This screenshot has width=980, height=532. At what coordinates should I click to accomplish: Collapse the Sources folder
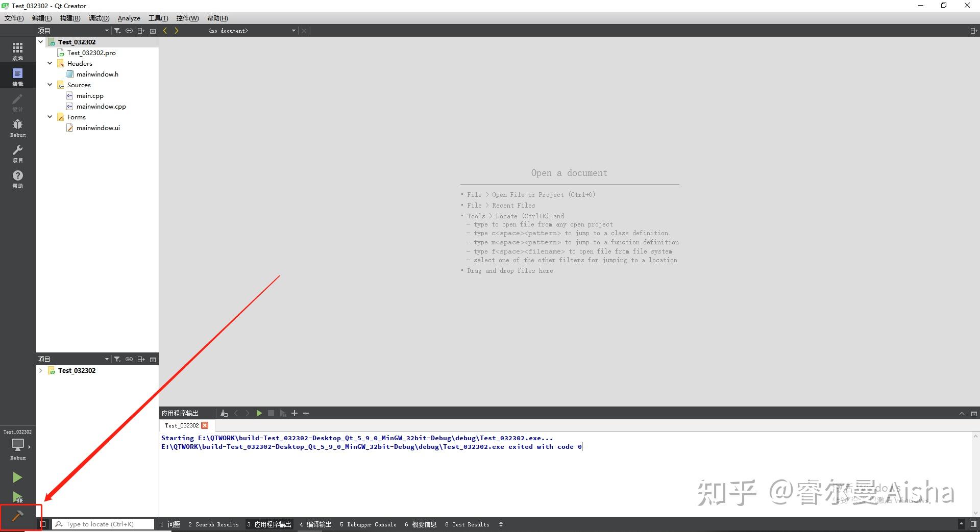pyautogui.click(x=50, y=85)
